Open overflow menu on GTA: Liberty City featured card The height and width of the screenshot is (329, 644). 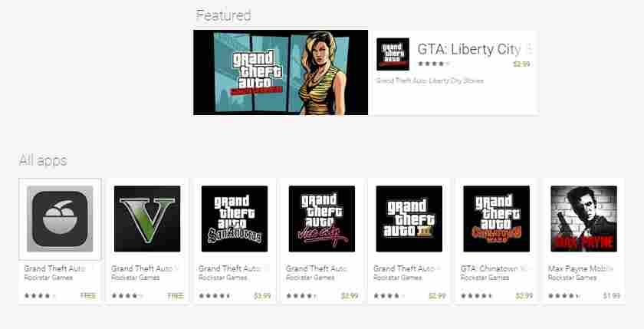point(529,49)
